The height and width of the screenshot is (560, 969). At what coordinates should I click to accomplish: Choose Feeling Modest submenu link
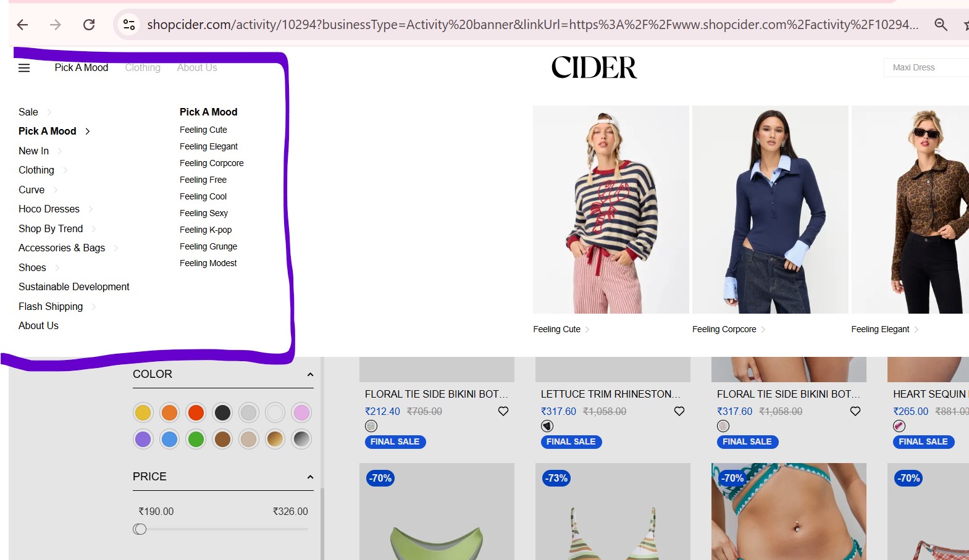click(208, 263)
